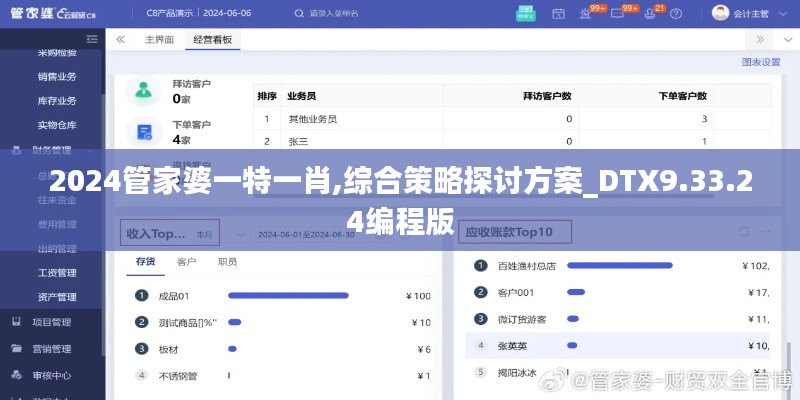
Task: Click 成品01 item name
Action: tap(174, 296)
